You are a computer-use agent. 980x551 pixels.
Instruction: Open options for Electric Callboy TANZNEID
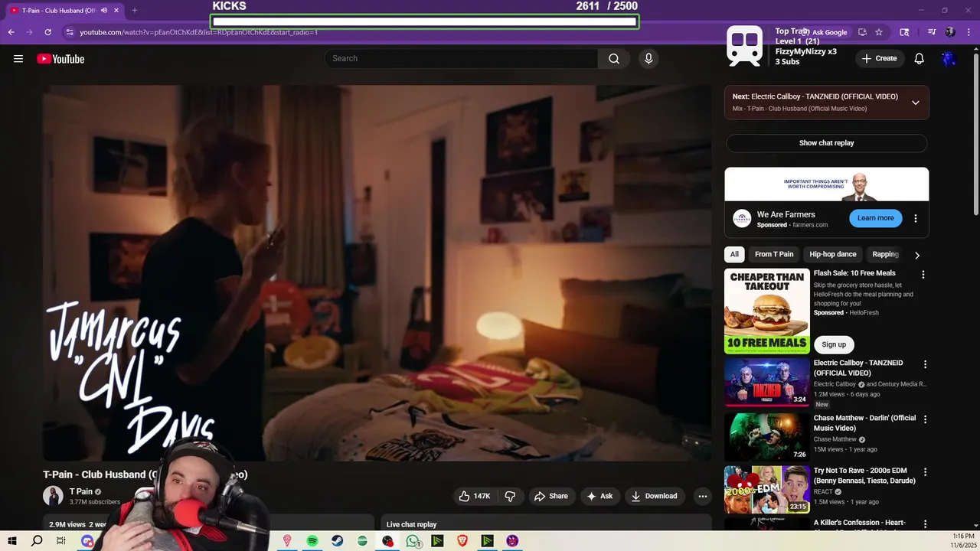(x=925, y=364)
